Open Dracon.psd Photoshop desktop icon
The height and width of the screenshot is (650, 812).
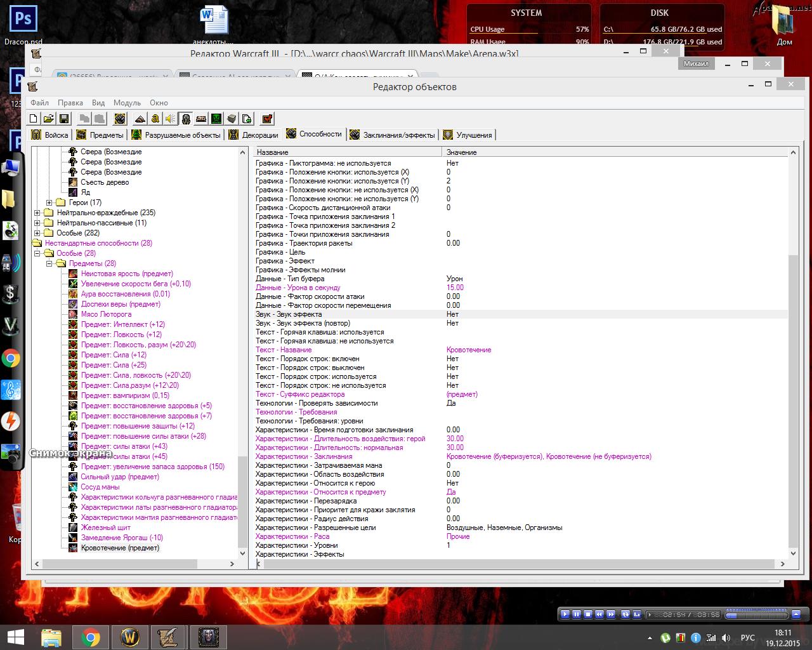point(23,24)
